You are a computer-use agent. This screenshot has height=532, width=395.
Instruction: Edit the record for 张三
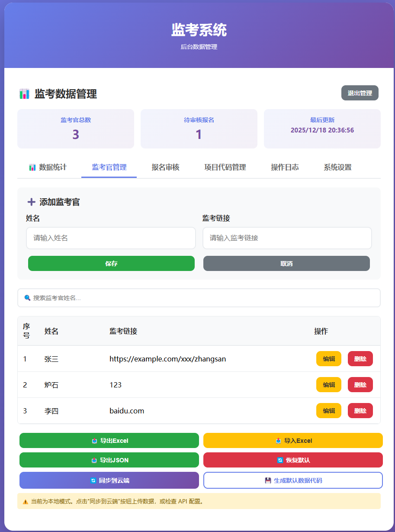(328, 358)
